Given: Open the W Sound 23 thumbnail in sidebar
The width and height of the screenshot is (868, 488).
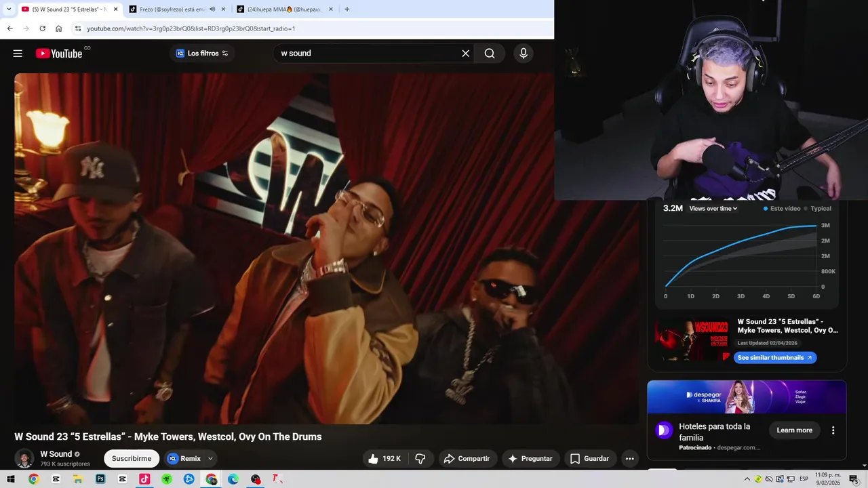Looking at the screenshot, I should 692,340.
